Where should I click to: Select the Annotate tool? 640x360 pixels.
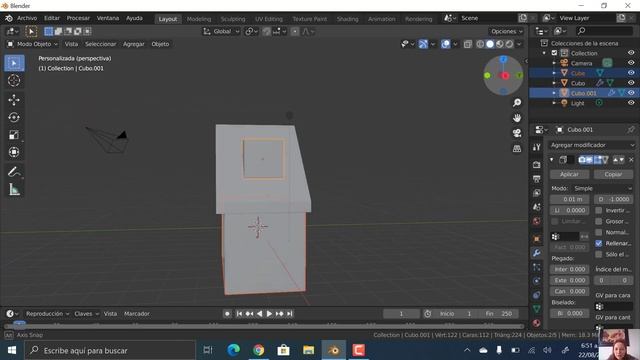tap(14, 172)
